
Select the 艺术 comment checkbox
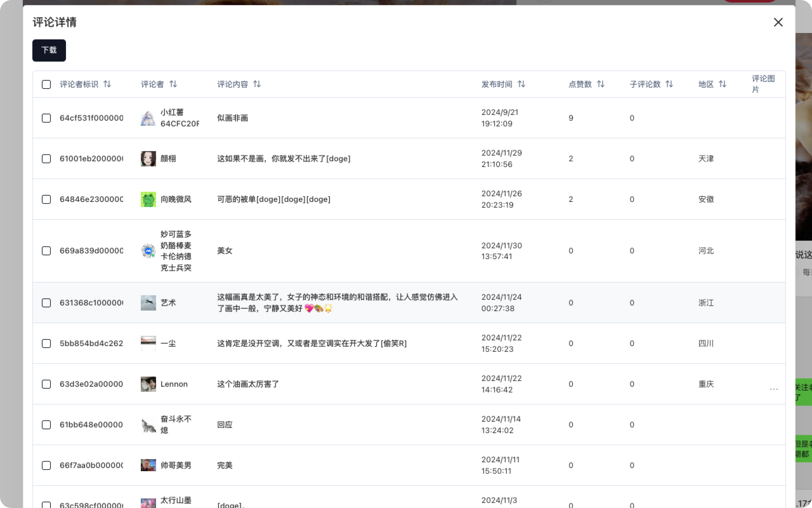click(46, 303)
